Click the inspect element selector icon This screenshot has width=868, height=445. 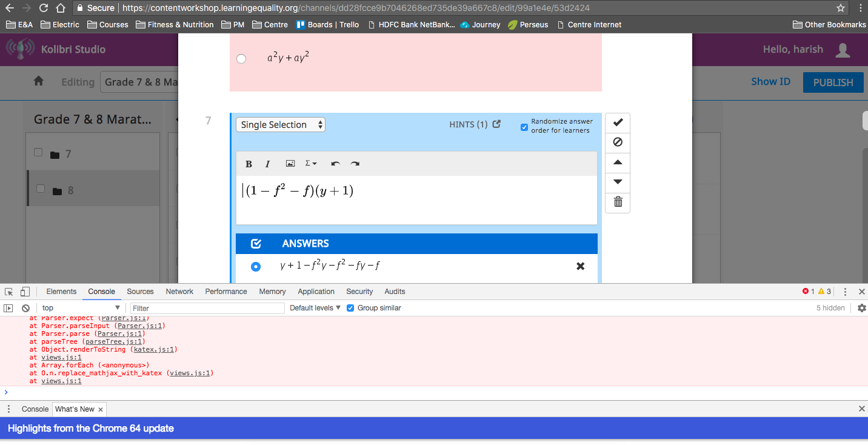9,292
